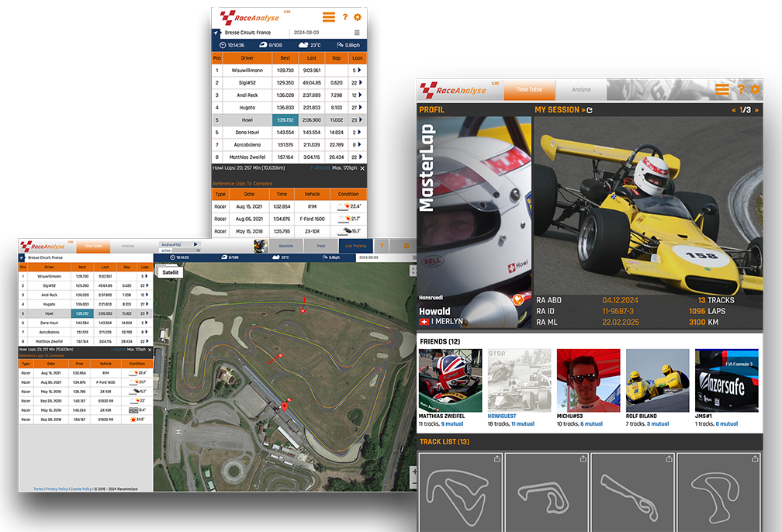The height and width of the screenshot is (532, 782).
Task: Open Track tab in live tracking window
Action: [x=320, y=246]
